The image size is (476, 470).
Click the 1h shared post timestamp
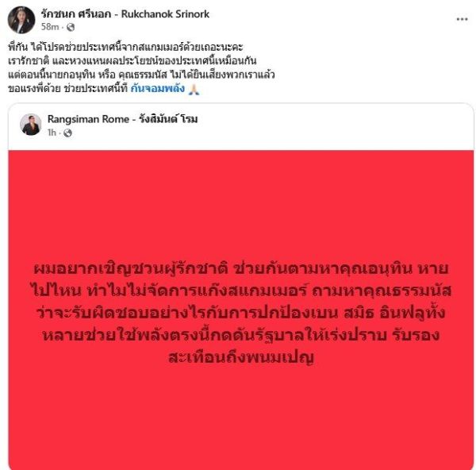tap(52, 133)
